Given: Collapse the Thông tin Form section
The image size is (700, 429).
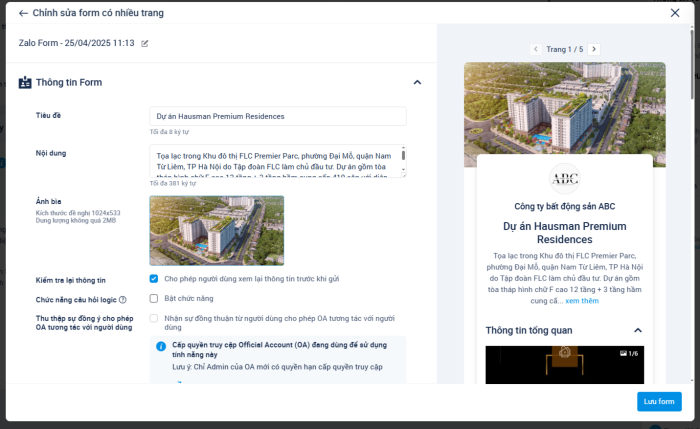Looking at the screenshot, I should click(x=417, y=82).
